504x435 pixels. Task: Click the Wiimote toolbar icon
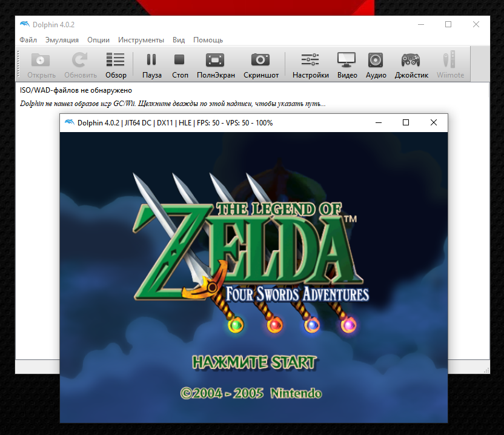(449, 59)
